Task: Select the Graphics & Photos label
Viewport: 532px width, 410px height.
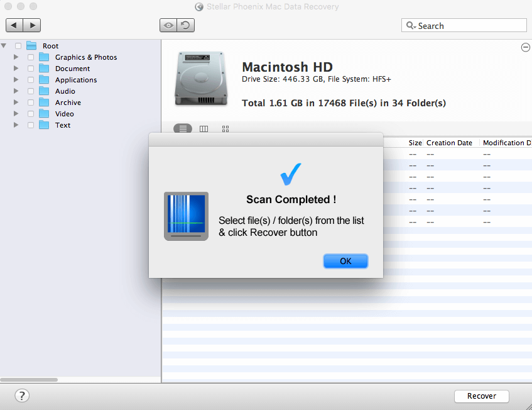Action: click(86, 57)
